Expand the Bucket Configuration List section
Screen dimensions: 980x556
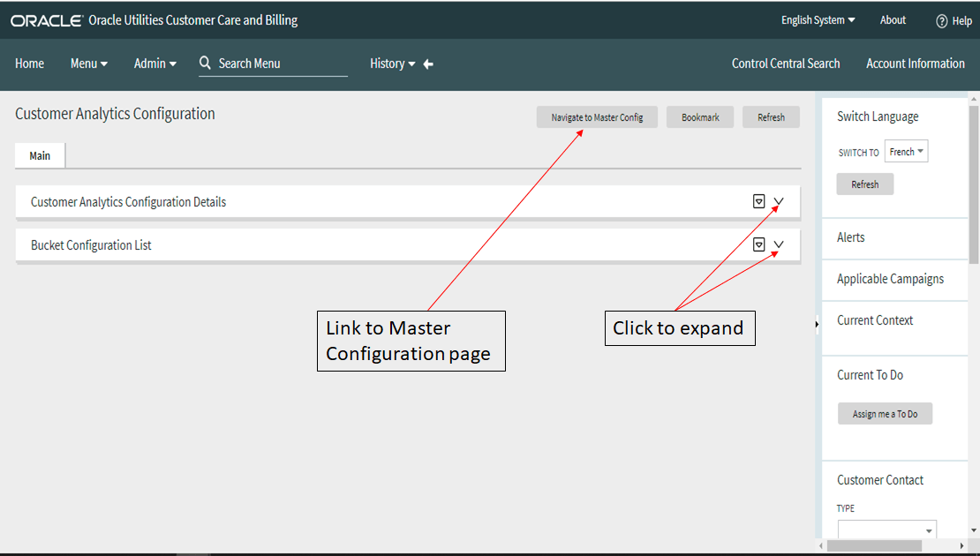778,244
